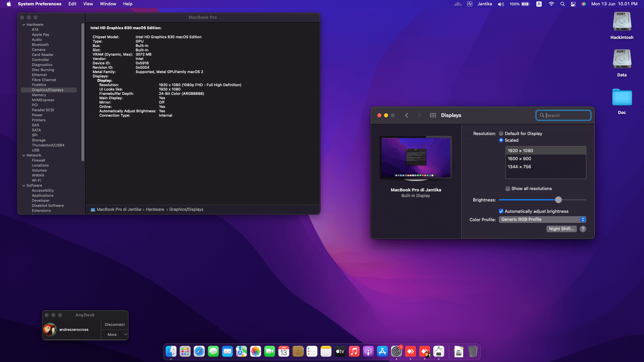Enable Show all resolutions checkbox
Viewport: 644px width, 362px height.
508,189
